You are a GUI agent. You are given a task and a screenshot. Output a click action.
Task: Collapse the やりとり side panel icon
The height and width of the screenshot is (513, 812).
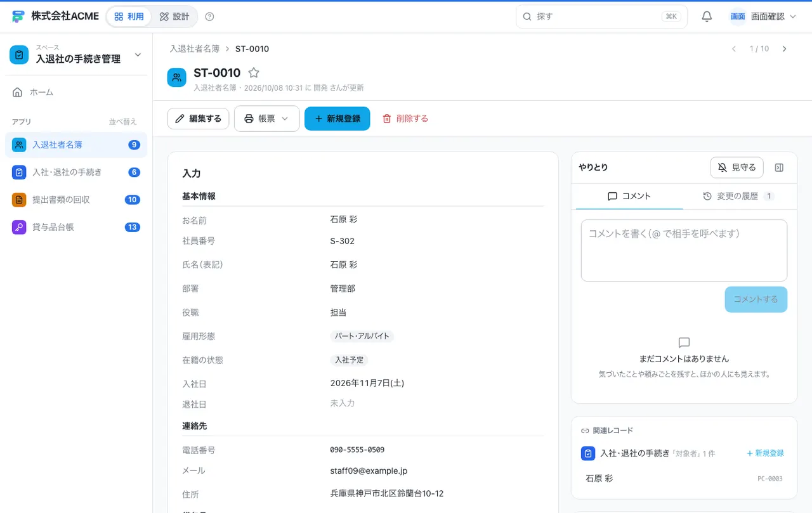tap(780, 167)
